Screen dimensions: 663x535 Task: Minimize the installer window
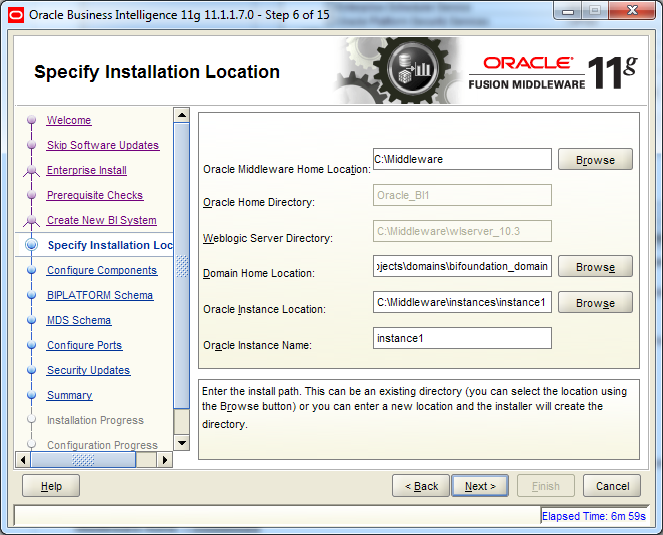pos(568,11)
